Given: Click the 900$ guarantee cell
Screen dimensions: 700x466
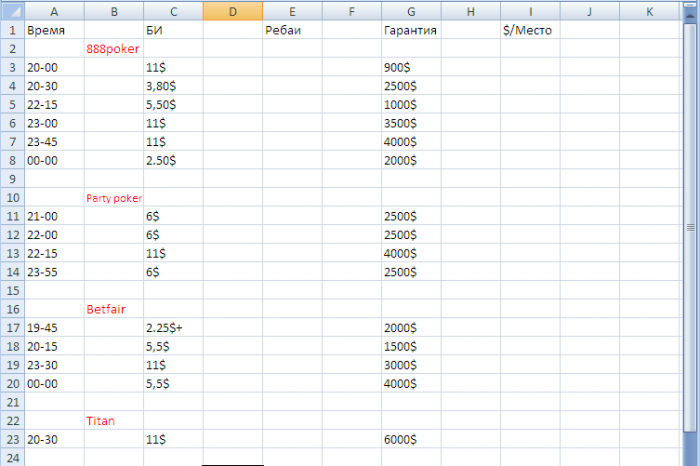Looking at the screenshot, I should 411,67.
